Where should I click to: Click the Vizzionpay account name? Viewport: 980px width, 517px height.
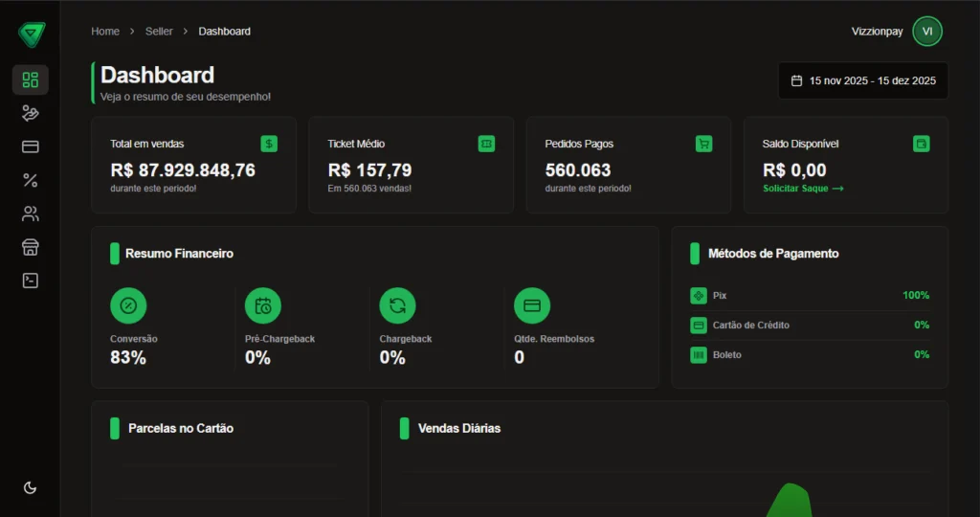[877, 32]
